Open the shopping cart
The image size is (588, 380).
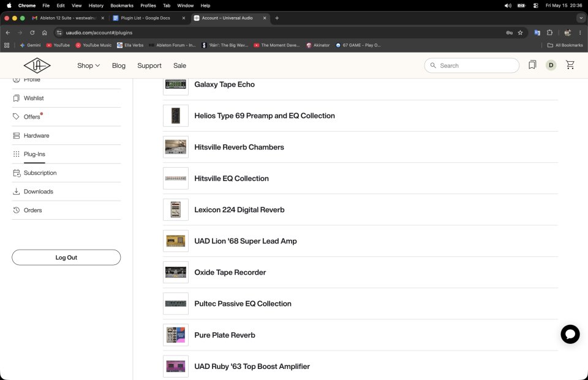570,65
